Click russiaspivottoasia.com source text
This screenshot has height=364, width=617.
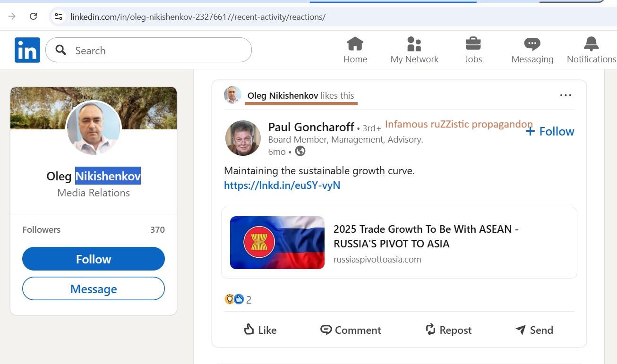pyautogui.click(x=377, y=260)
